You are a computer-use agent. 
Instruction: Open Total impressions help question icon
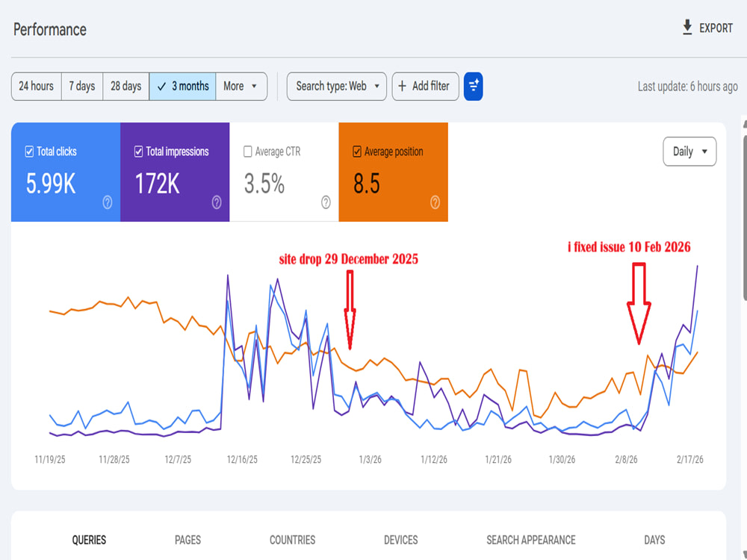pos(217,202)
